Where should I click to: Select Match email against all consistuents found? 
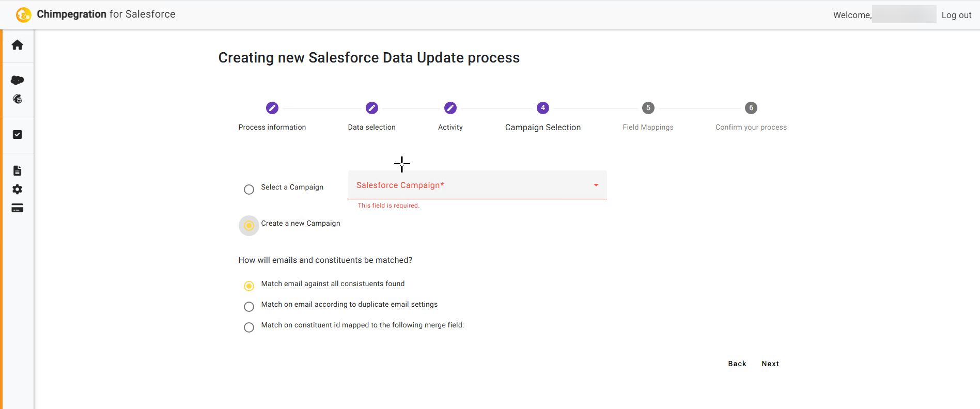tap(249, 286)
